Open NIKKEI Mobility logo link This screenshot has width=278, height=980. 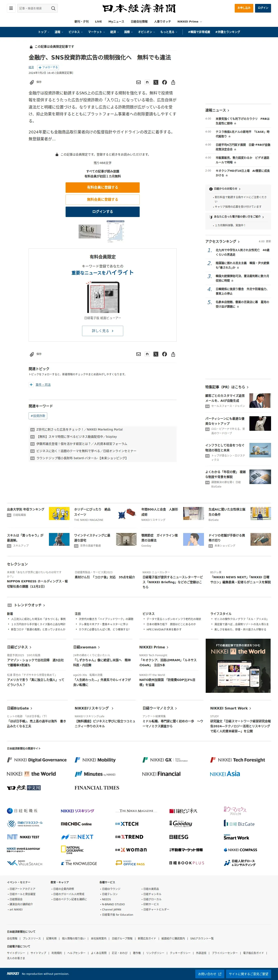pyautogui.click(x=95, y=760)
